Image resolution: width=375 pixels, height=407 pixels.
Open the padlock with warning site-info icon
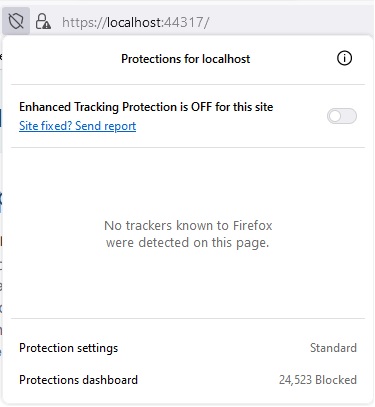[43, 22]
